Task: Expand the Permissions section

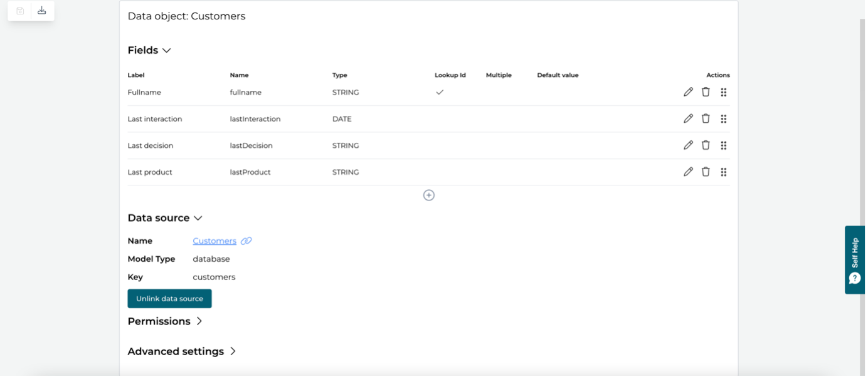Action: click(x=199, y=321)
